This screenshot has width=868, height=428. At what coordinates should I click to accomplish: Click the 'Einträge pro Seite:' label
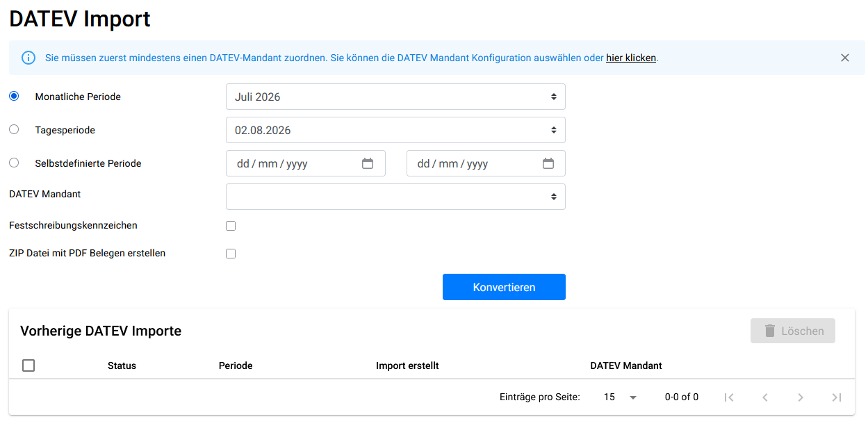point(540,397)
